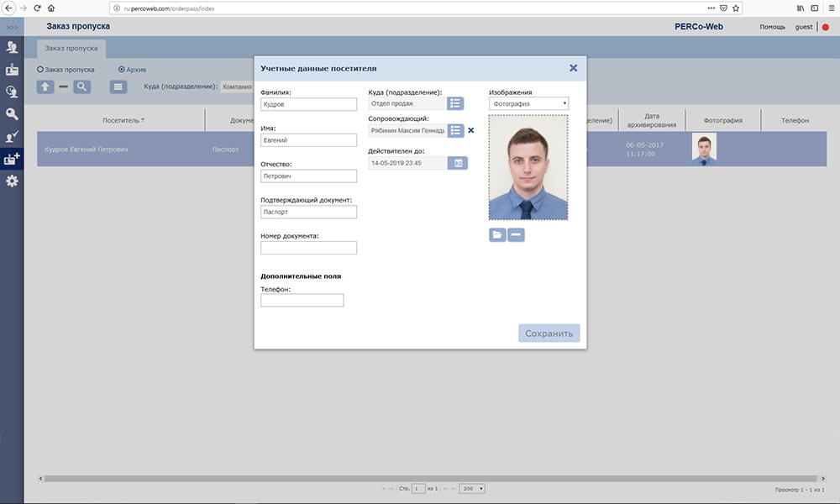Open the rows-per-page dropdown showing 200
The image size is (840, 504).
471,488
